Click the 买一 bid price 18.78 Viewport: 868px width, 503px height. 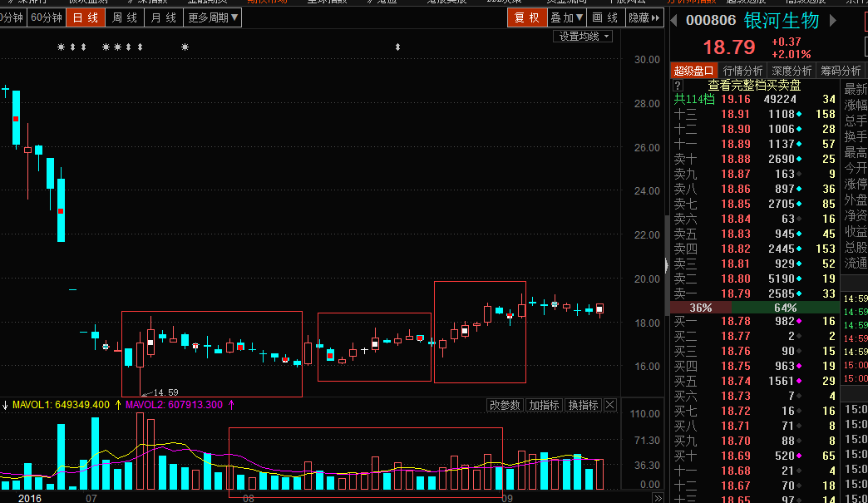pos(736,321)
